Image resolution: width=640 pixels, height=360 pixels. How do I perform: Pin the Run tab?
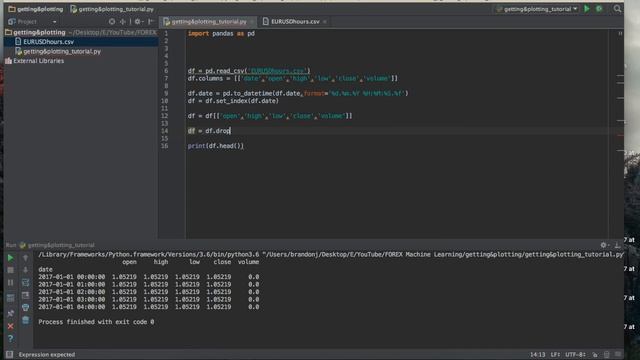point(11,313)
